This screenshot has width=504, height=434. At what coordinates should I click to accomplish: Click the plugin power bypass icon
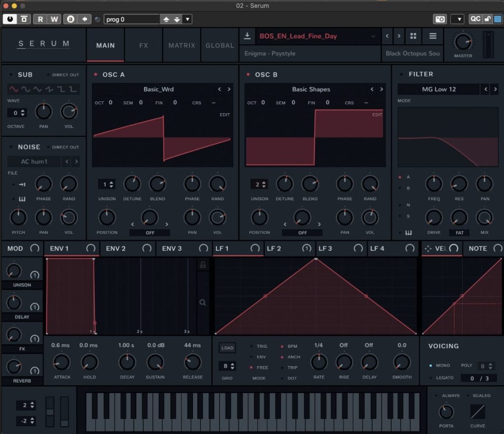pos(9,19)
